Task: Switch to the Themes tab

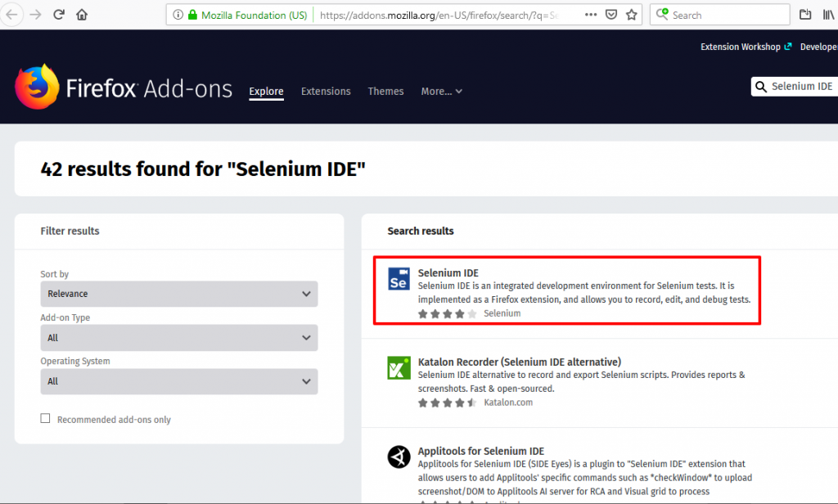Action: 385,92
